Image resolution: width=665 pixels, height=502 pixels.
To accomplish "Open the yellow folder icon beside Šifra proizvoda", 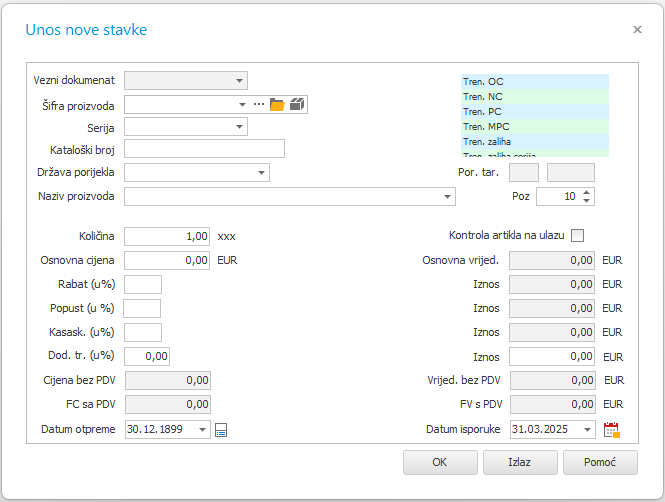I will pyautogui.click(x=277, y=104).
